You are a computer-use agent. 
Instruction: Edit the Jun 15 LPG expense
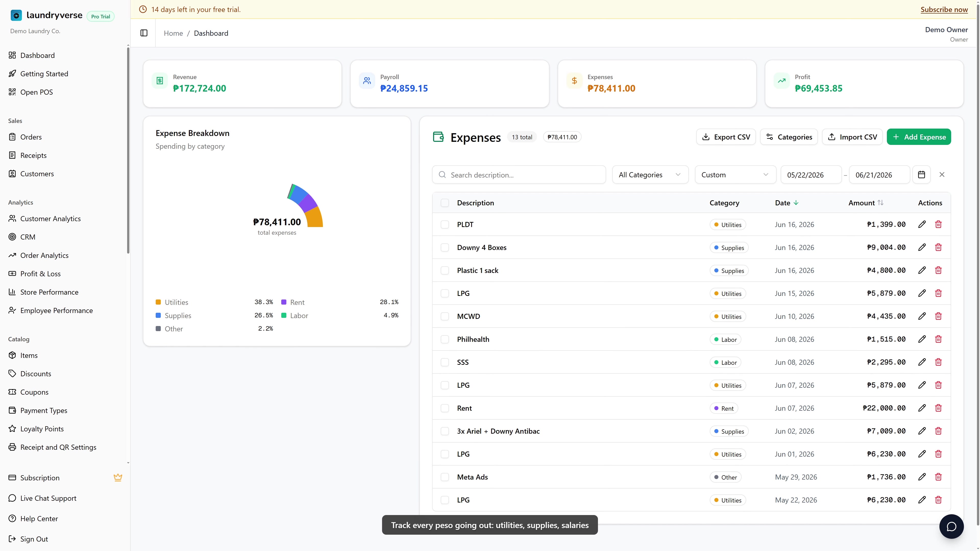[x=922, y=293]
